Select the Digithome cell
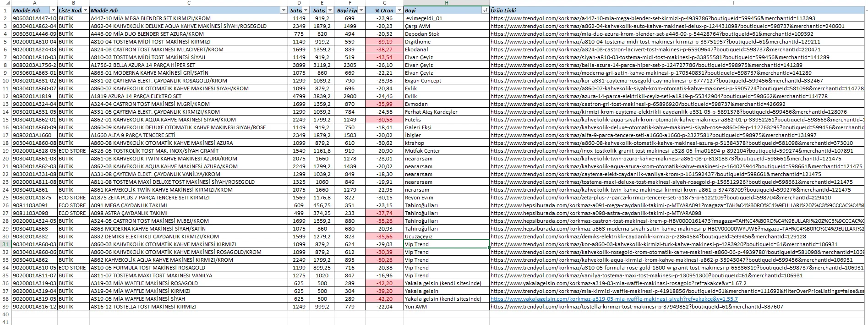The height and width of the screenshot is (325, 868). point(447,42)
